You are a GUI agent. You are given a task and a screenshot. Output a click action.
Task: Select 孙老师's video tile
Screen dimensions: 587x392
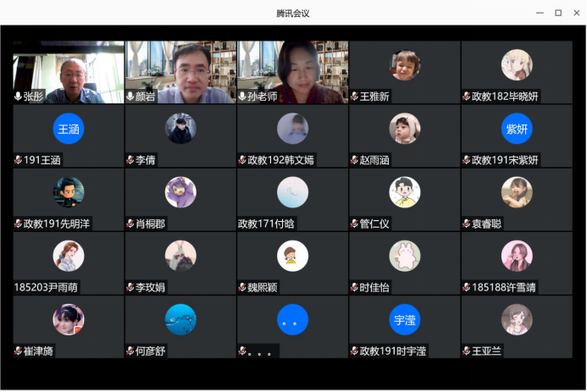click(x=292, y=72)
